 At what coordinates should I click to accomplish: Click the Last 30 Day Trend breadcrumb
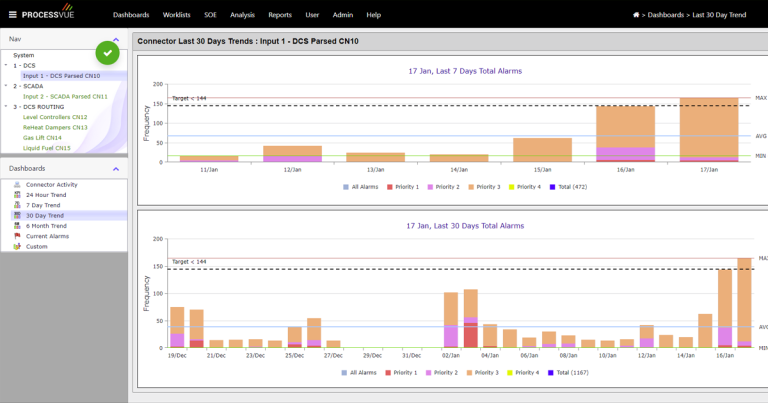click(719, 15)
